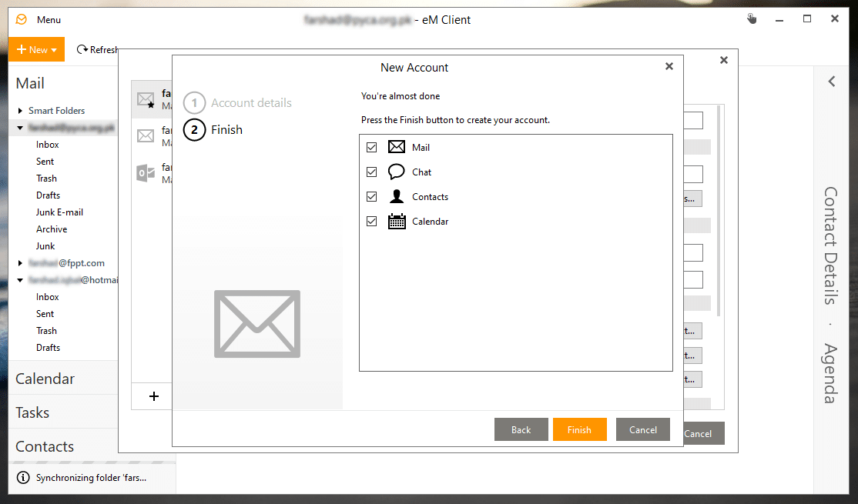Screen dimensions: 858x504
Task: Close the New Account dialog
Action: [x=669, y=66]
